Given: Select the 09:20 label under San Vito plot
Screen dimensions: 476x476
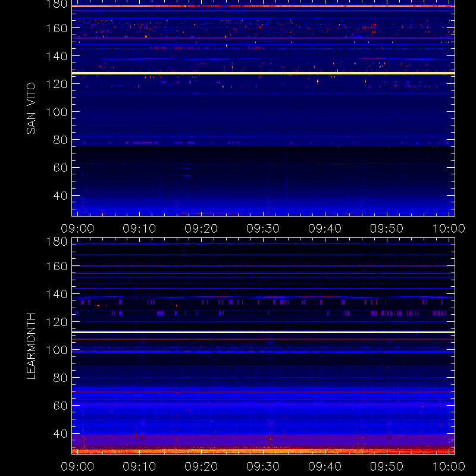Looking at the screenshot, I should tap(201, 228).
